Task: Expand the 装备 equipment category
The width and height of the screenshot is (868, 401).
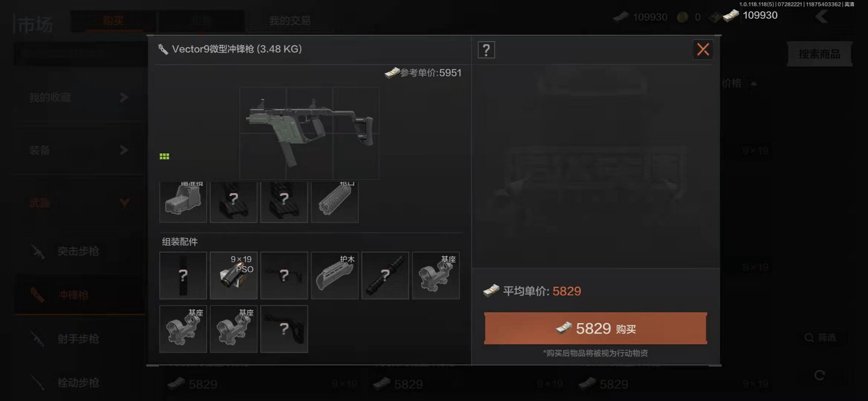Action: [x=79, y=150]
